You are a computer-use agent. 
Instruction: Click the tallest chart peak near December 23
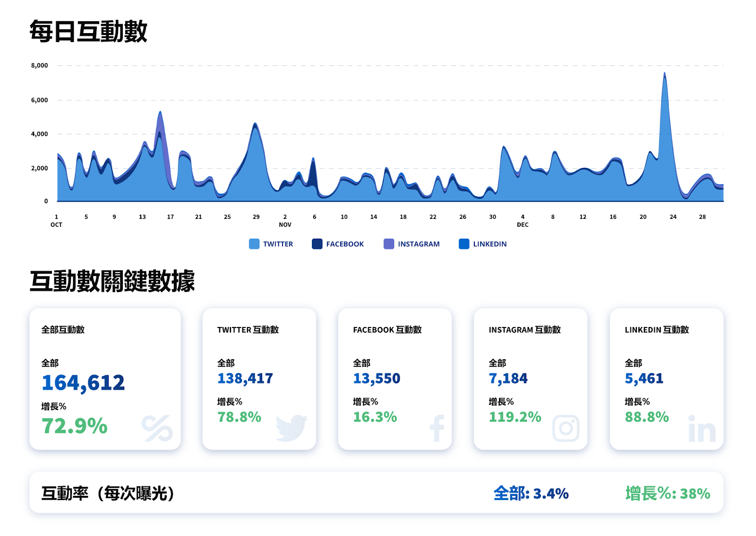click(664, 76)
